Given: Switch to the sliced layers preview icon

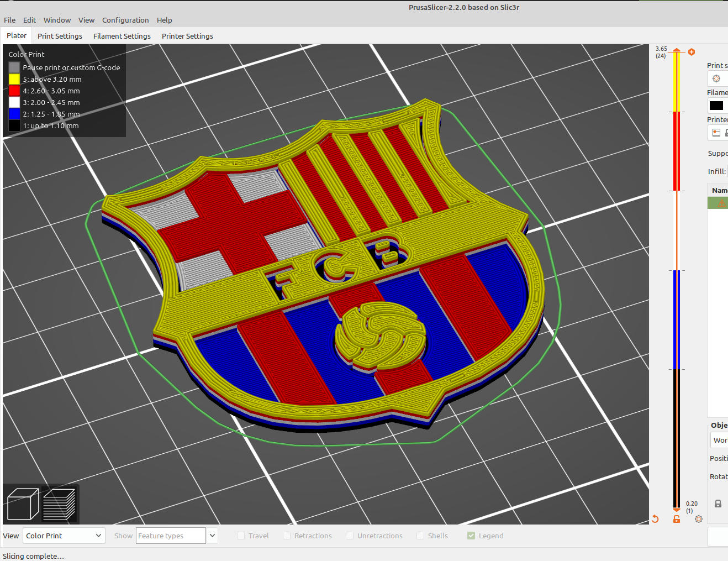Looking at the screenshot, I should pos(59,504).
